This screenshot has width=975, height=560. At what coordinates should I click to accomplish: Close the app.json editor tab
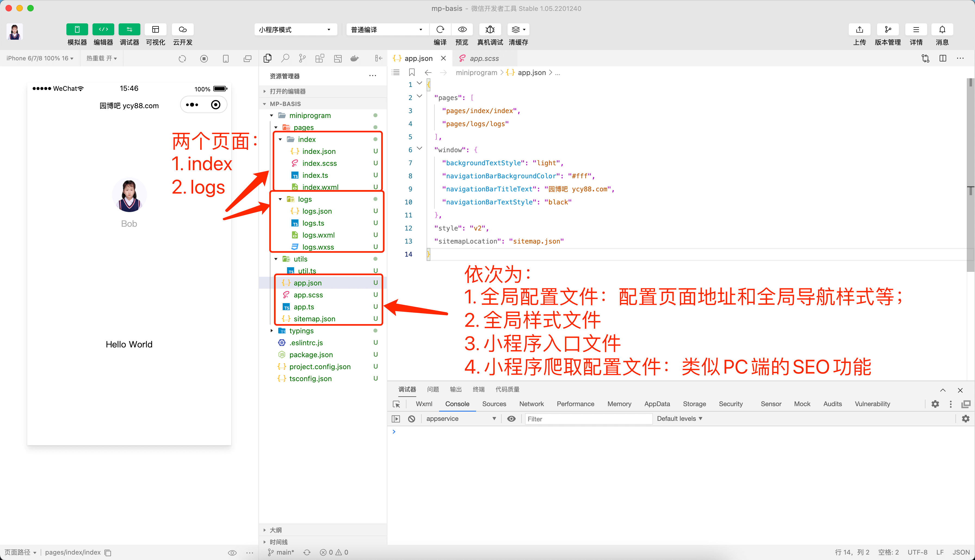point(443,58)
